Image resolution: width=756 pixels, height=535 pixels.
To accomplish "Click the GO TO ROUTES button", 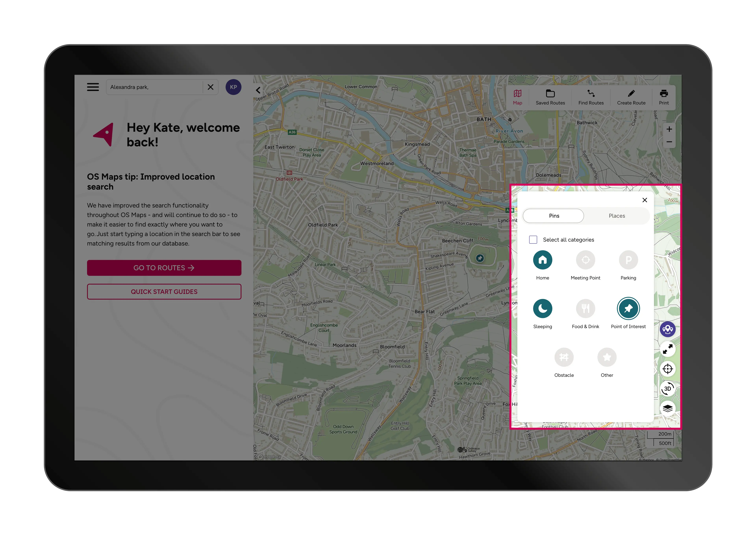I will tap(164, 268).
